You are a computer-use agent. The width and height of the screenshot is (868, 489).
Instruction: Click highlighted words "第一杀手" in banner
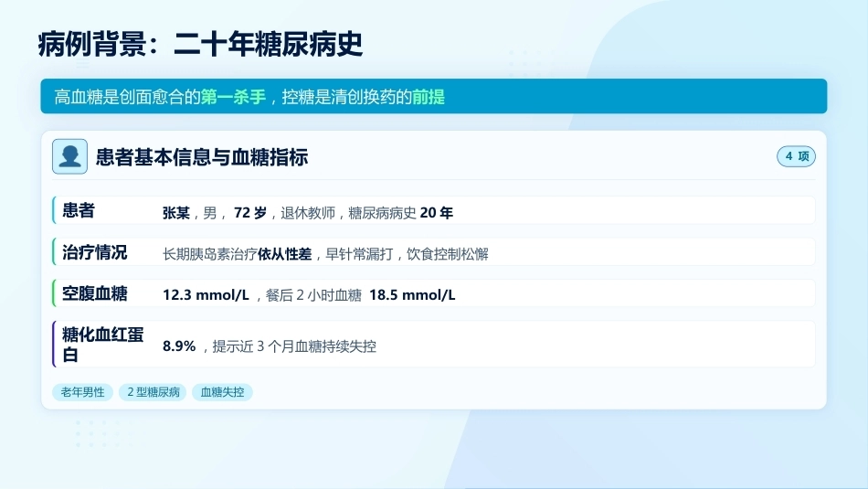point(233,97)
